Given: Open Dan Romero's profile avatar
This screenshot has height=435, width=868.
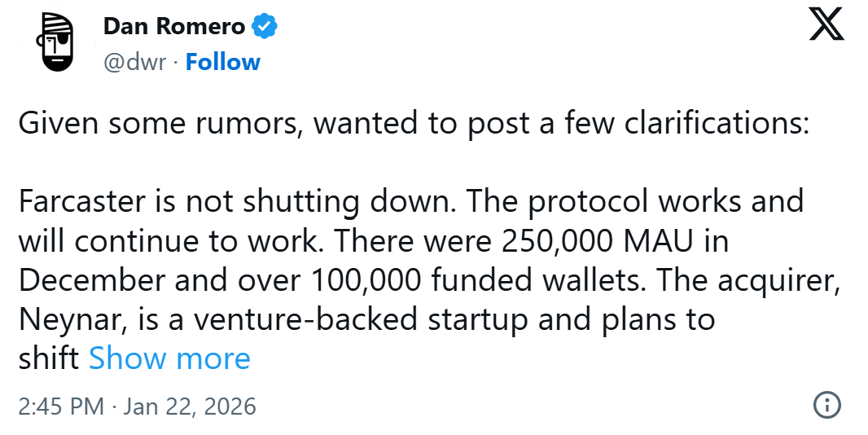Looking at the screenshot, I should pyautogui.click(x=55, y=45).
